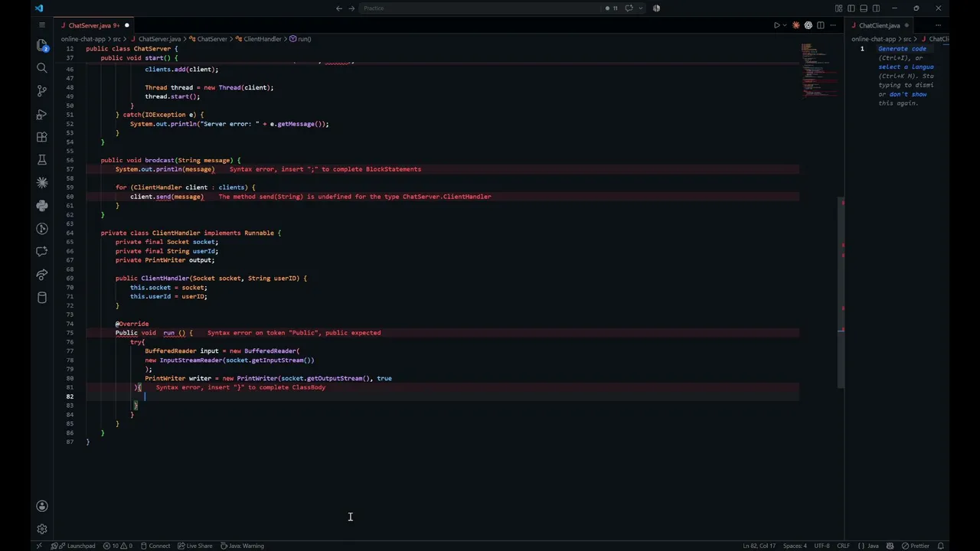The image size is (980, 551).
Task: Open Manage settings gear in activity bar
Action: (42, 529)
